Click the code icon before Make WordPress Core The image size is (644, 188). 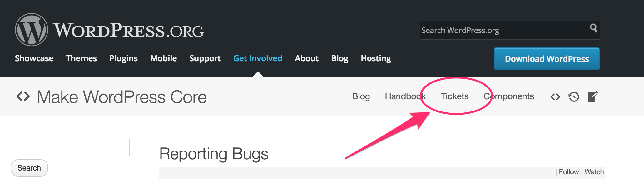click(23, 96)
